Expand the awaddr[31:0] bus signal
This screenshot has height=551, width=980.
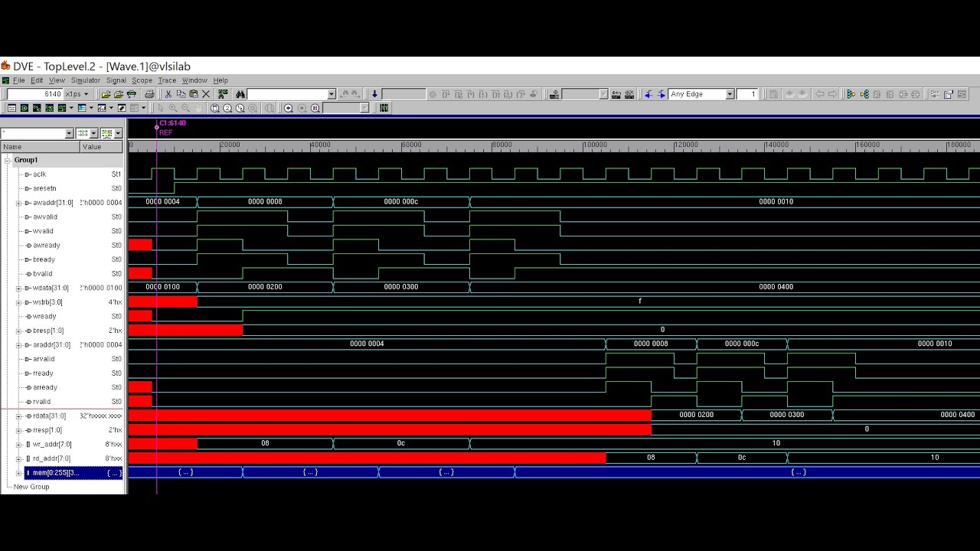(x=18, y=203)
